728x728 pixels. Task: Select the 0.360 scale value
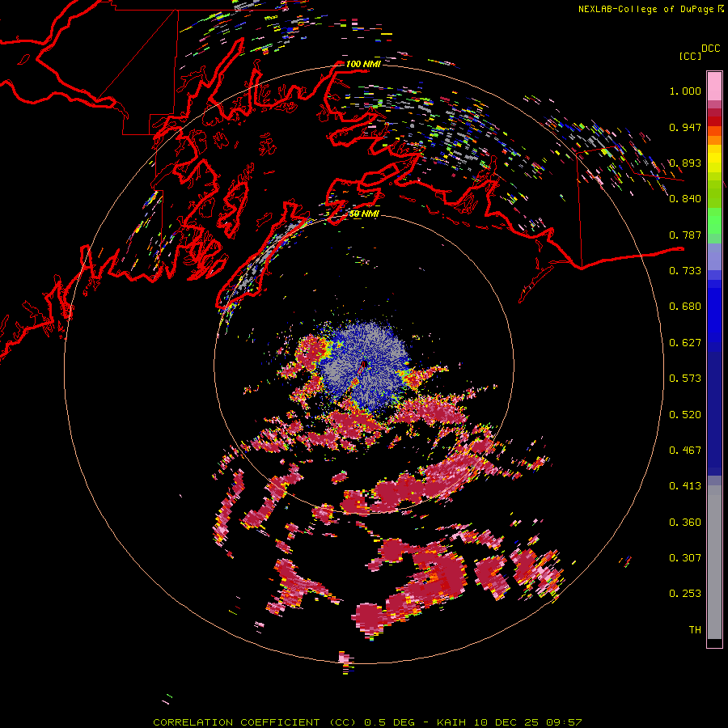(685, 523)
